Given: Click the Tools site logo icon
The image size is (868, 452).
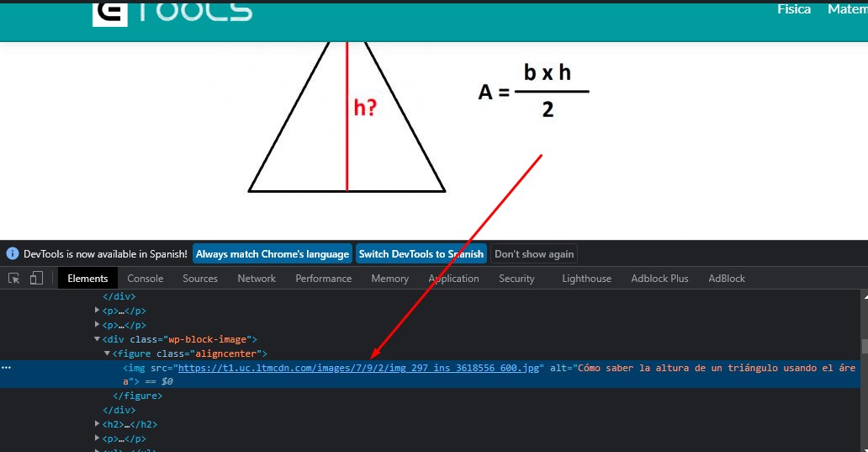Looking at the screenshot, I should (x=110, y=12).
